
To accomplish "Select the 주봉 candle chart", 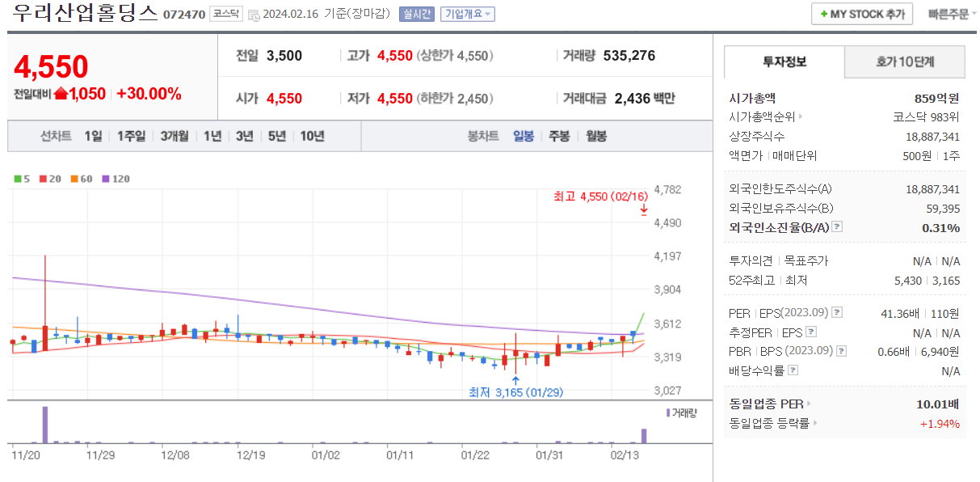I will point(559,136).
